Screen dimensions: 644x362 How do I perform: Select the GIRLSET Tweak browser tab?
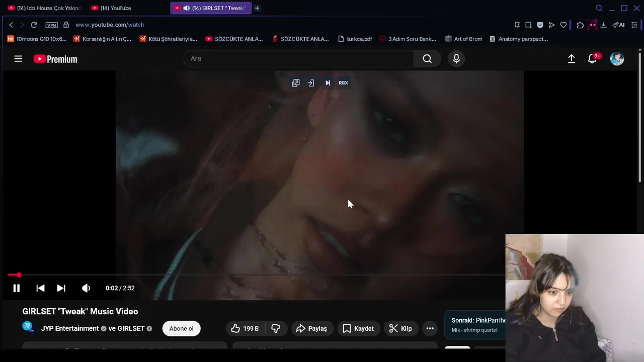point(210,8)
